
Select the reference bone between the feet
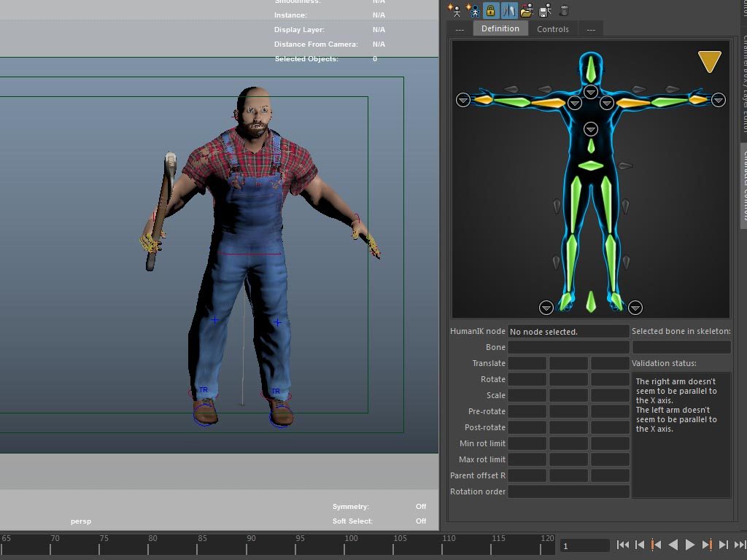pyautogui.click(x=591, y=301)
